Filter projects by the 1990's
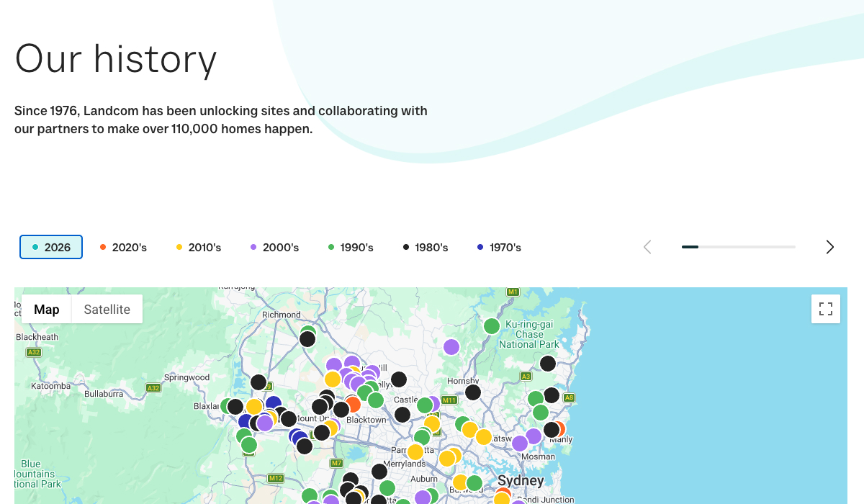This screenshot has width=864, height=504. (x=351, y=247)
